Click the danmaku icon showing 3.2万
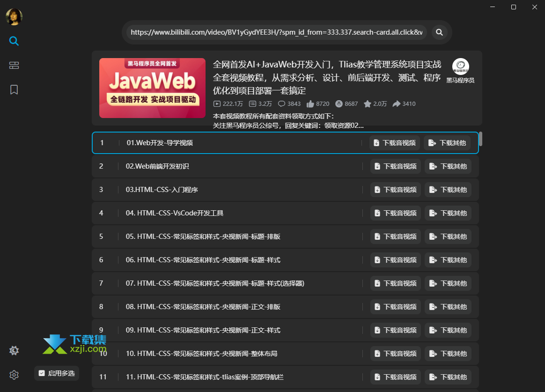The height and width of the screenshot is (392, 545). click(x=253, y=104)
